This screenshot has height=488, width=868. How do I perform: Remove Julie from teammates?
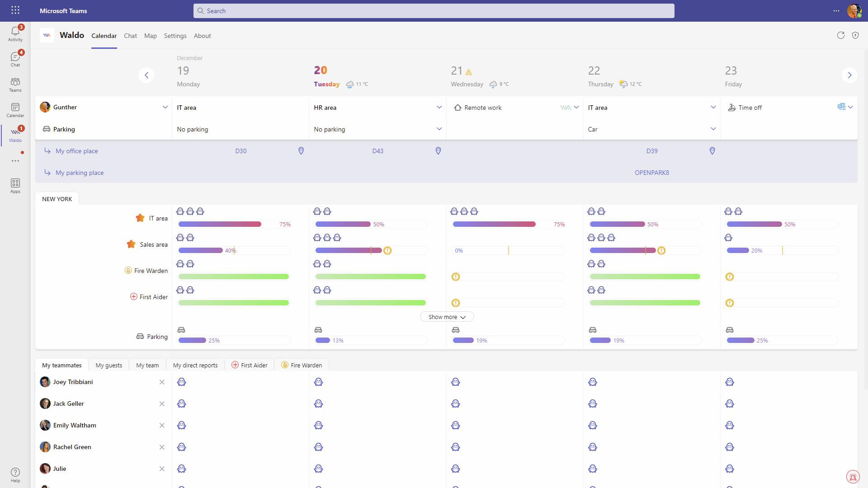coord(162,469)
